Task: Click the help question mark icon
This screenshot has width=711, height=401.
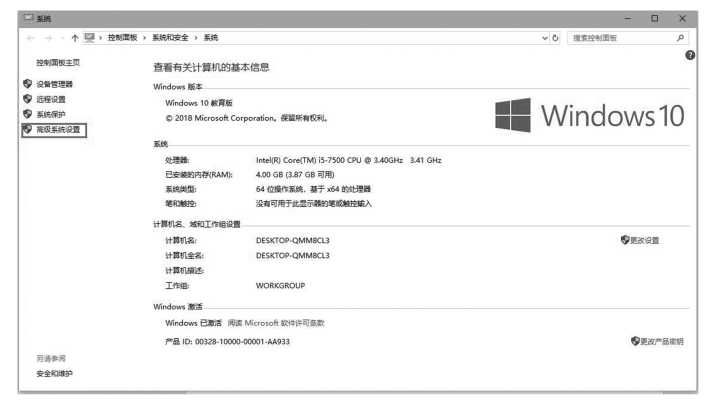Action: point(690,55)
